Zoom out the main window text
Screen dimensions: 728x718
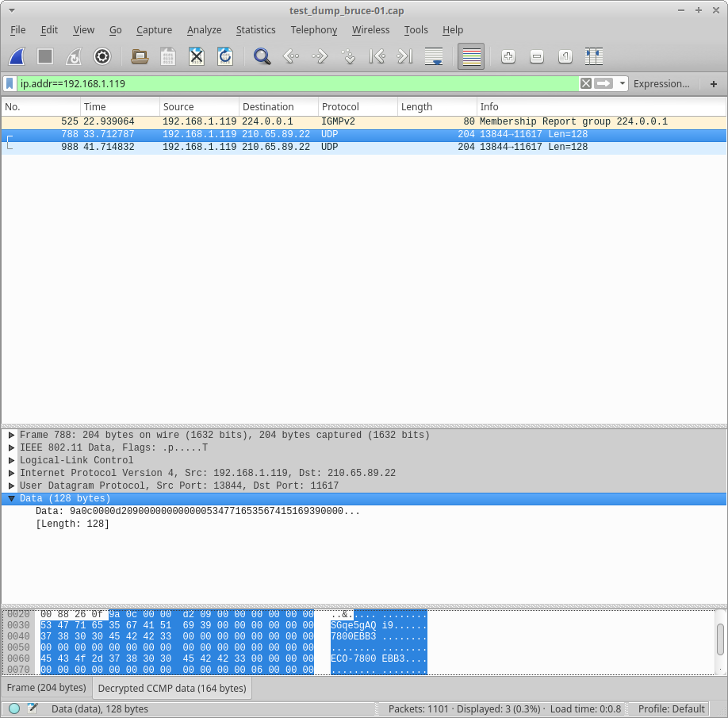coord(537,56)
